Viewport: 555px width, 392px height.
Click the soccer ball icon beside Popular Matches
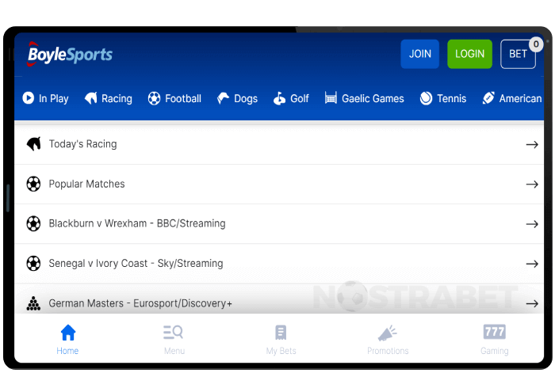(x=33, y=184)
